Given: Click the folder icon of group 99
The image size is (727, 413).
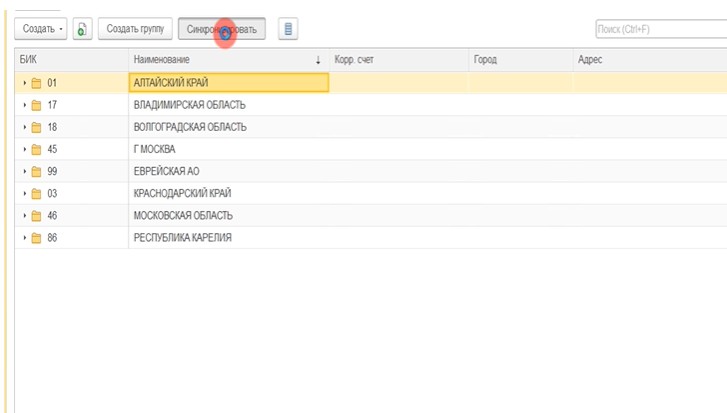Looking at the screenshot, I should [36, 171].
